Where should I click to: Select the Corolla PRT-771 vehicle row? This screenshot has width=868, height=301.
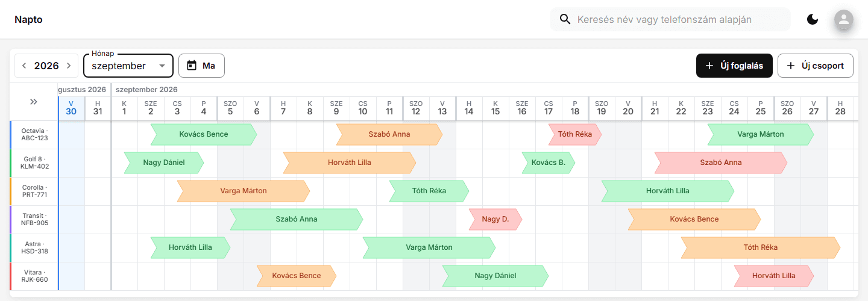click(34, 191)
